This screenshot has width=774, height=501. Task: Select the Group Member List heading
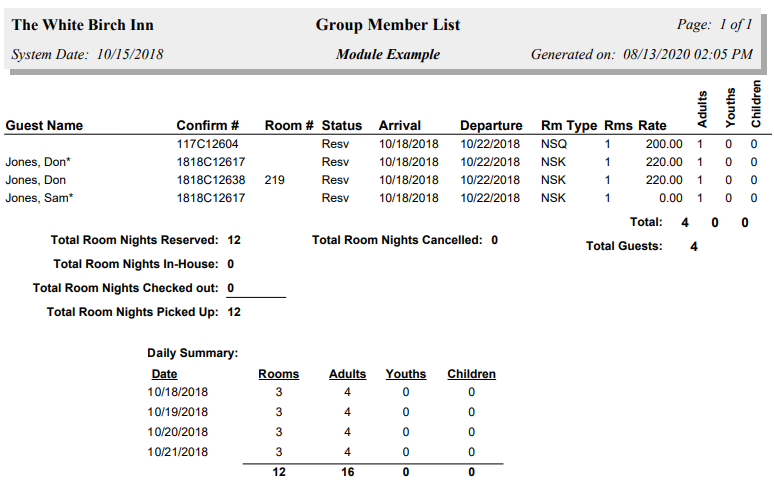click(388, 25)
